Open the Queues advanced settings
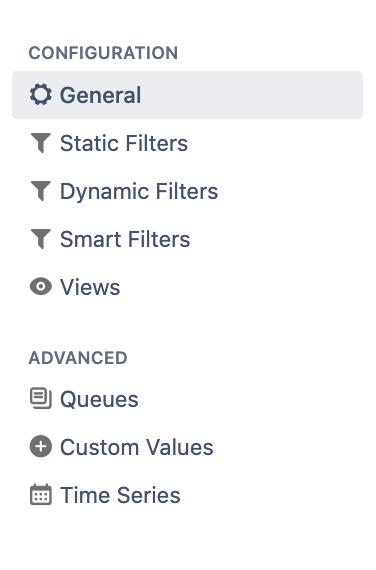 click(x=188, y=399)
